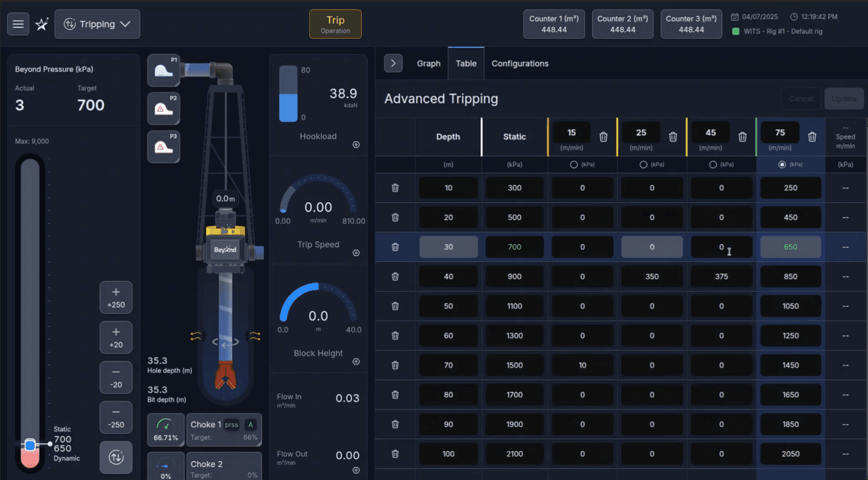Viewport: 868px width, 480px height.
Task: Click the trash icon for the depth 10 row
Action: (x=395, y=188)
